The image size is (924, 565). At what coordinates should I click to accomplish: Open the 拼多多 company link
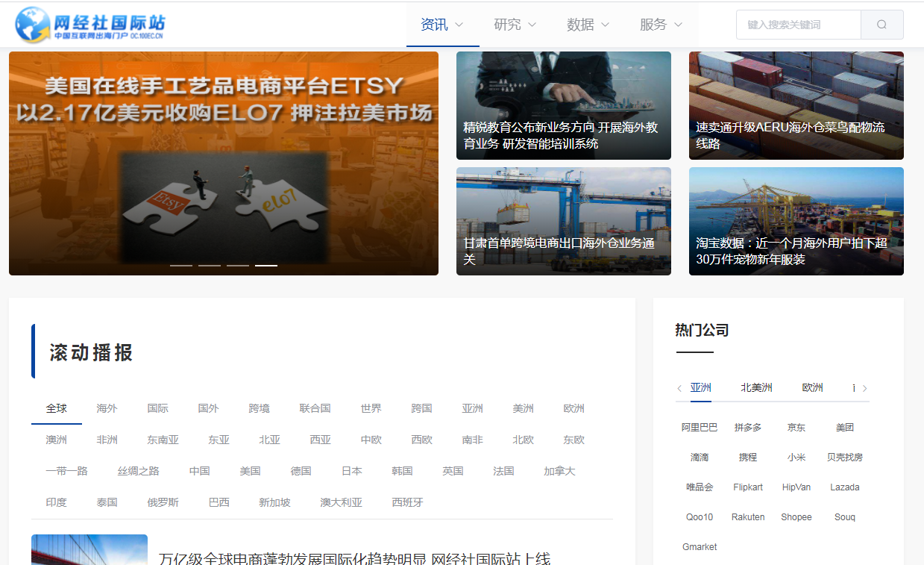pos(748,428)
